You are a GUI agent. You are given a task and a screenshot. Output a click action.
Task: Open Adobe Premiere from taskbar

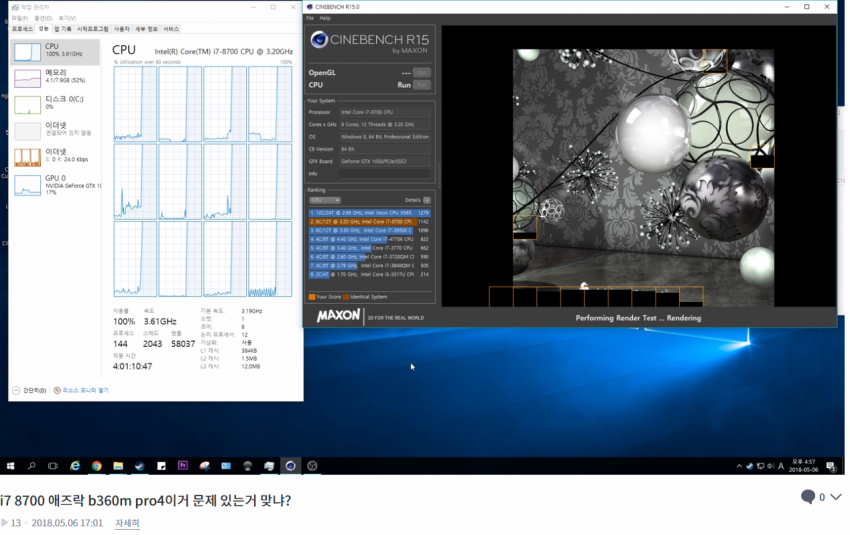[183, 466]
